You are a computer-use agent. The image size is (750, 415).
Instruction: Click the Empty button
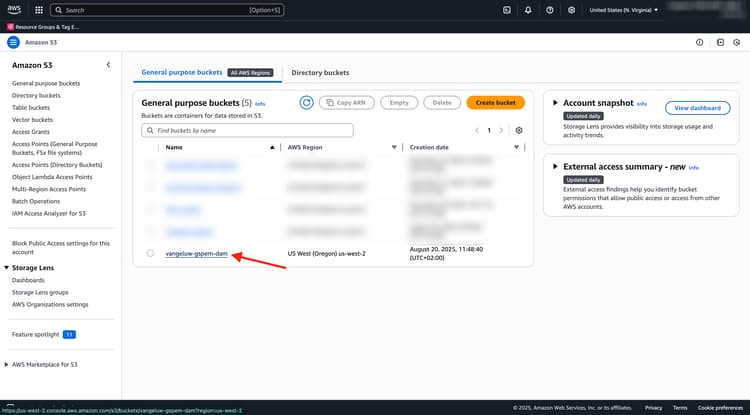pyautogui.click(x=399, y=103)
